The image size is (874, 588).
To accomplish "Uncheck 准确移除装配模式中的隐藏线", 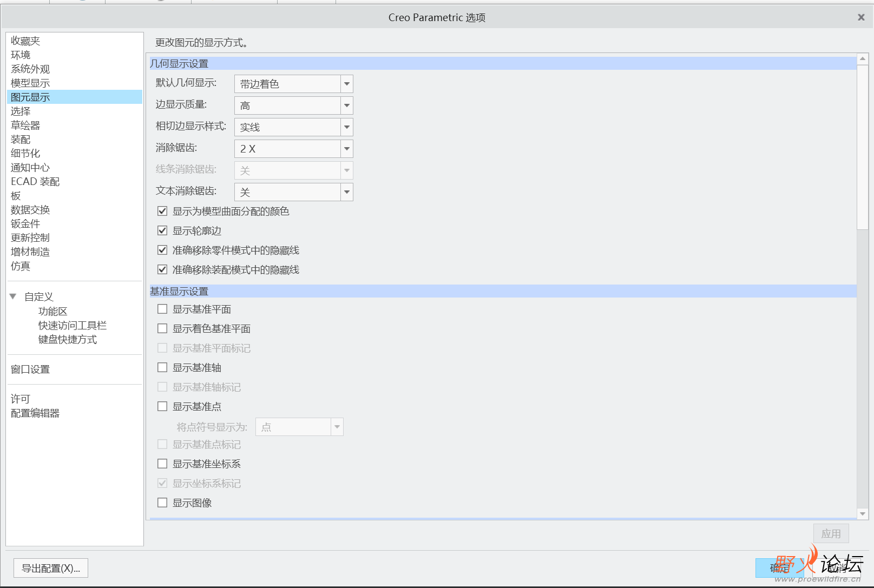I will (x=162, y=269).
